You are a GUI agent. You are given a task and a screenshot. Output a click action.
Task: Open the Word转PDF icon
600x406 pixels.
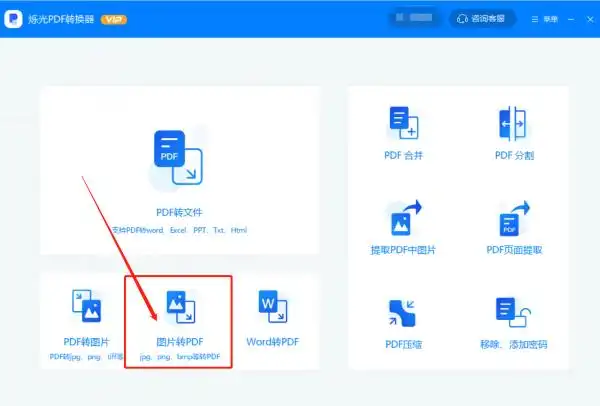(272, 307)
